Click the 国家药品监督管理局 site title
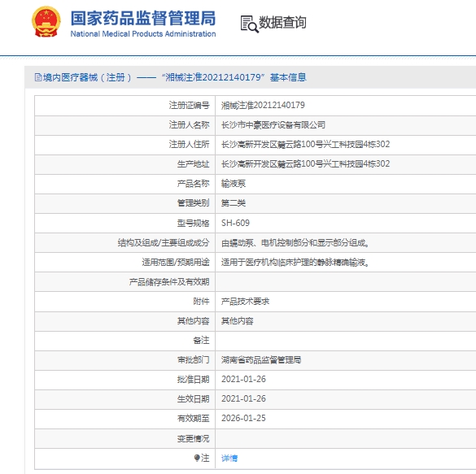Screen dimensions: 476x474 point(143,18)
